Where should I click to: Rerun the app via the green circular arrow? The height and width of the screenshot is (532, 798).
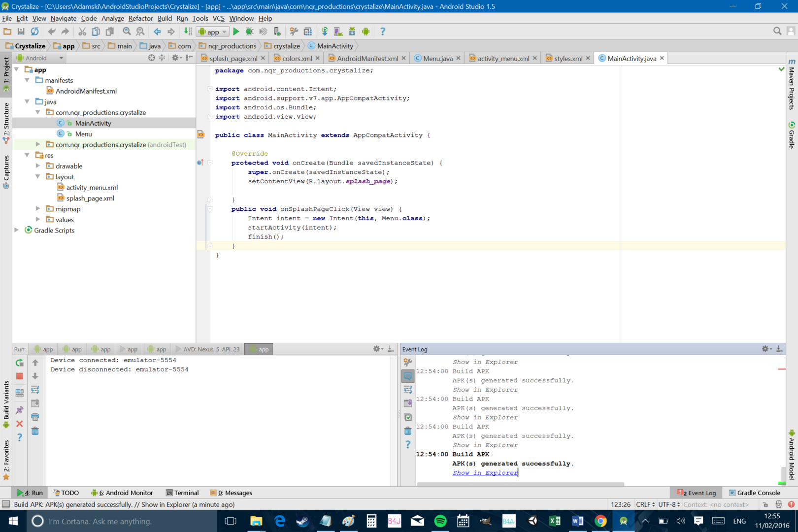(x=19, y=363)
